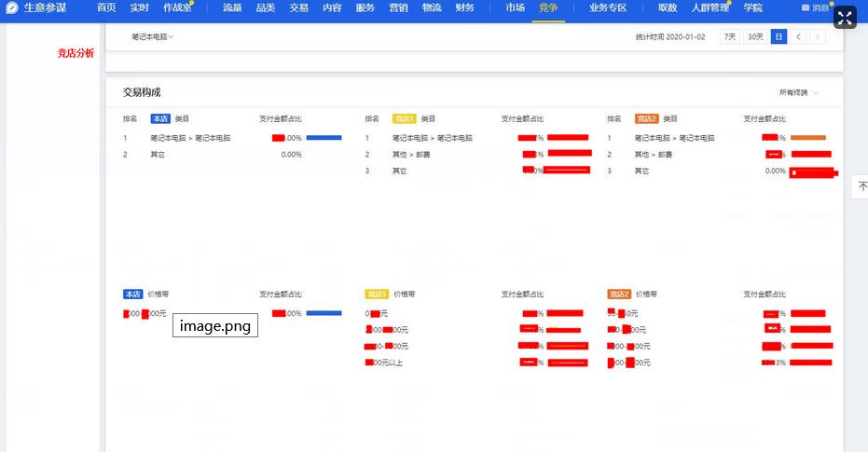The image size is (868, 452).
Task: Click the yellow 竞店1 badge in 交易构成
Action: coord(405,118)
